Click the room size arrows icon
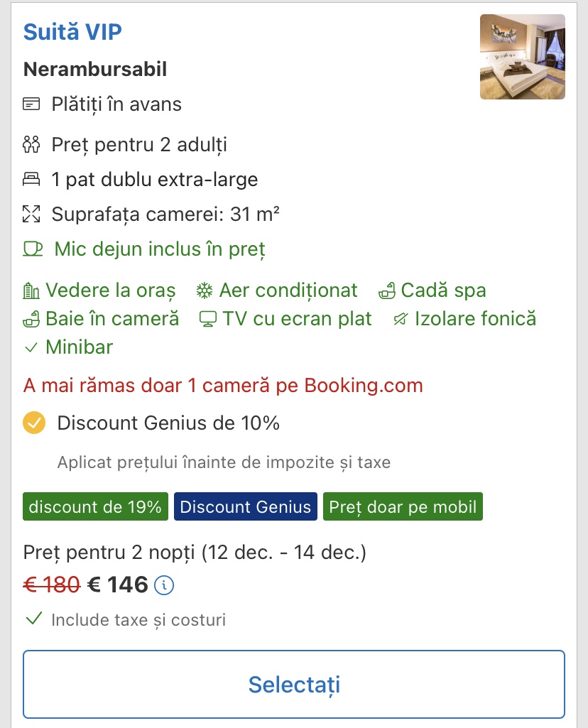 [31, 213]
